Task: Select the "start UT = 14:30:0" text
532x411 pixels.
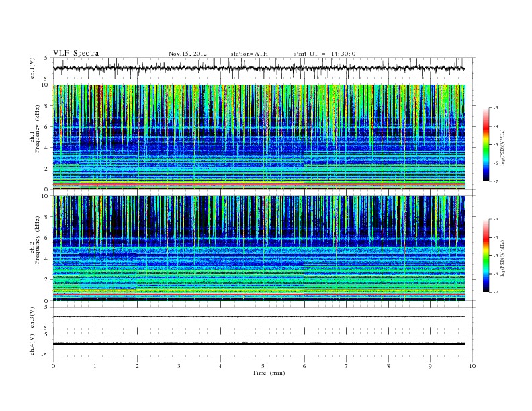Action: tap(324, 54)
